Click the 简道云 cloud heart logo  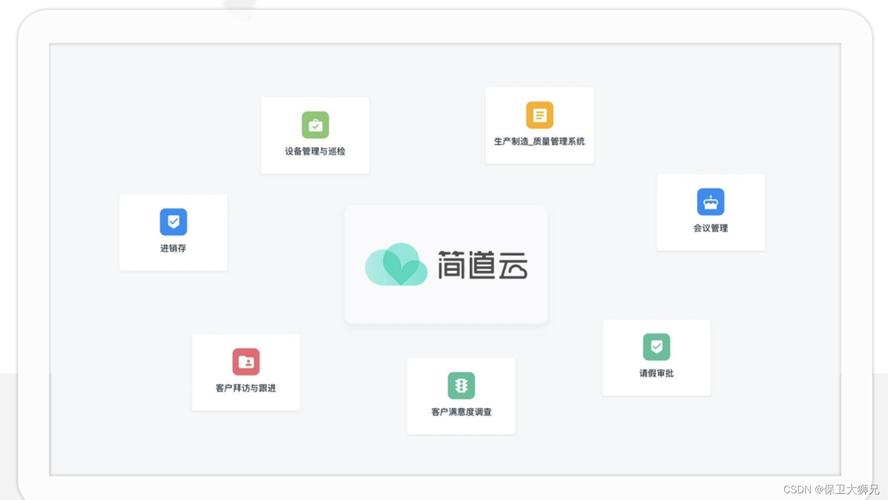click(396, 264)
